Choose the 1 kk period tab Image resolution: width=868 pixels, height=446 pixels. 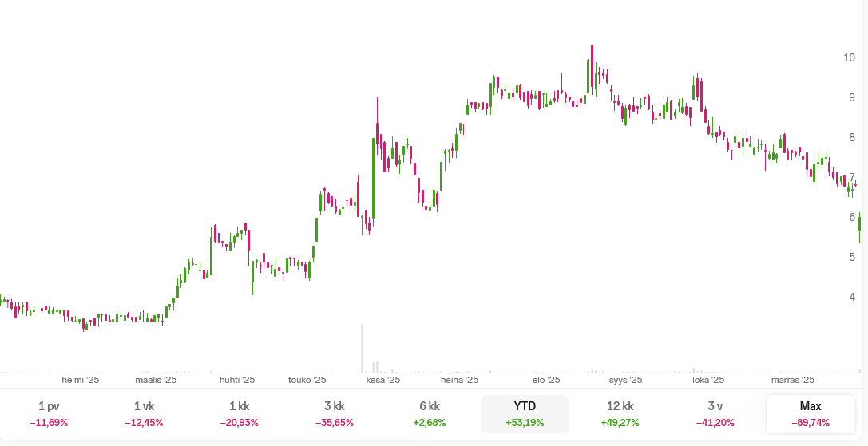click(239, 413)
